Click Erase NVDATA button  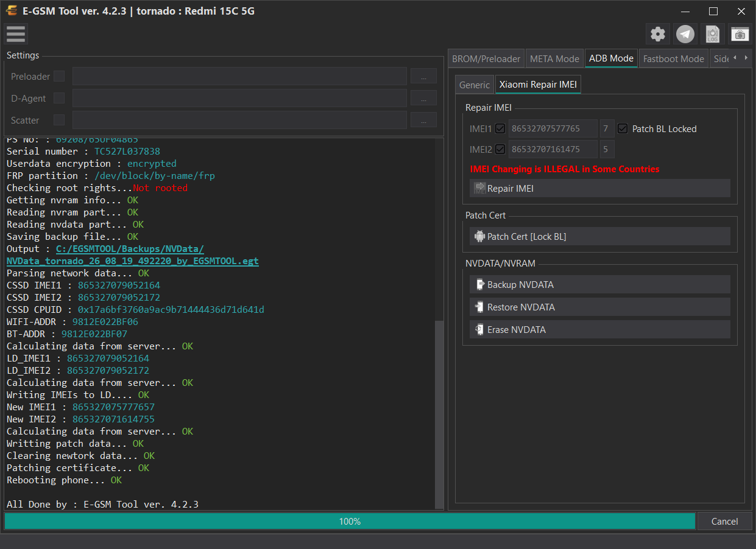tap(599, 329)
